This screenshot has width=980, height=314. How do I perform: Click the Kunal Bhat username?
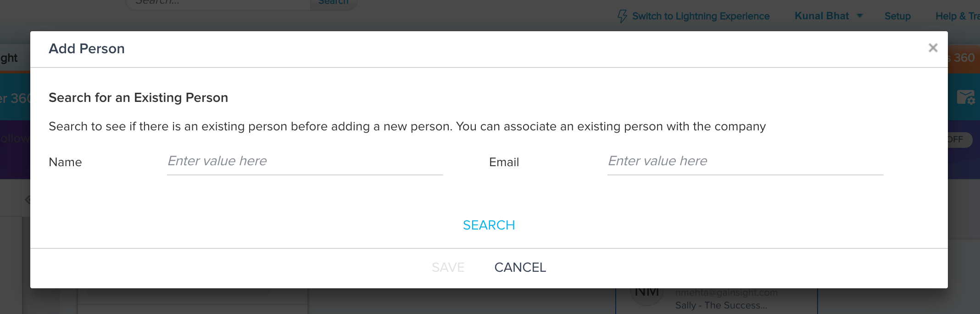pos(822,16)
